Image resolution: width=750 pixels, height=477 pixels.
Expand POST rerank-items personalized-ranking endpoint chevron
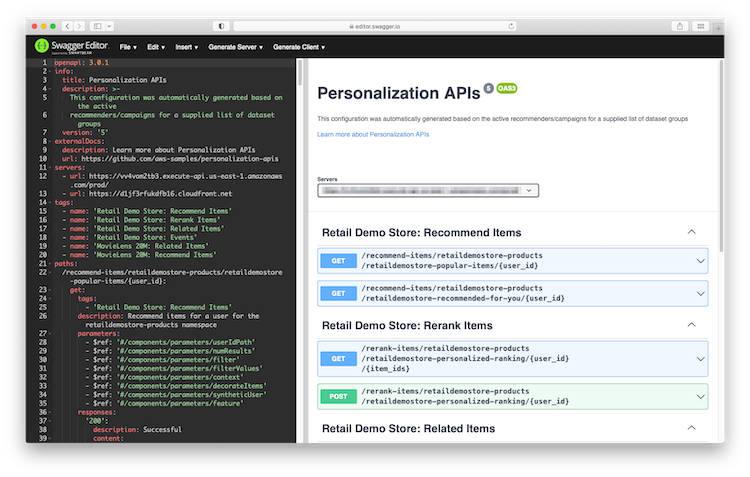[700, 397]
